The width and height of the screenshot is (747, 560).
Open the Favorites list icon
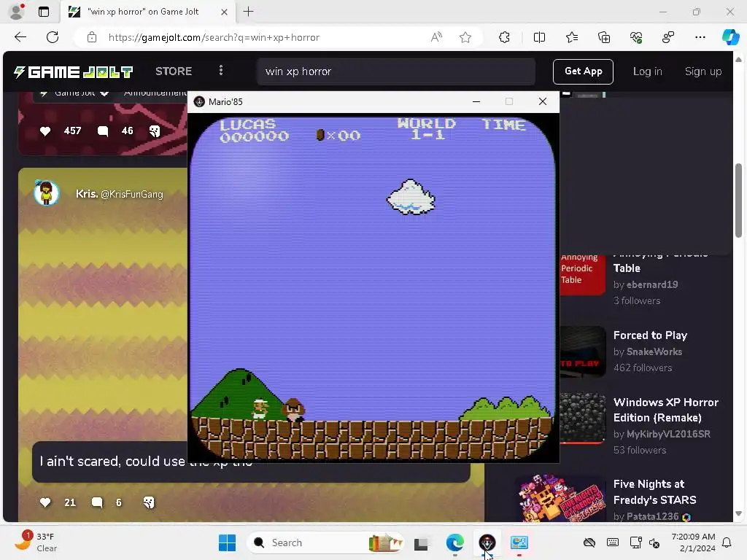572,37
